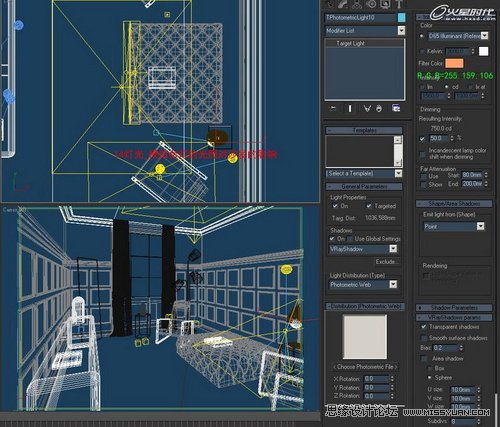
Task: Collapse the VRayShadows params rollout
Action: tap(454, 317)
